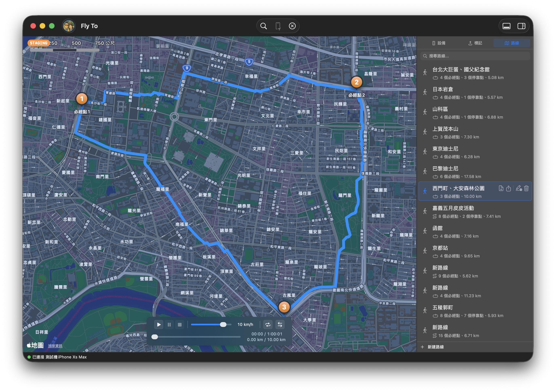This screenshot has height=392, width=556.
Task: Open the 法律資訊 link on the map
Action: [x=55, y=346]
